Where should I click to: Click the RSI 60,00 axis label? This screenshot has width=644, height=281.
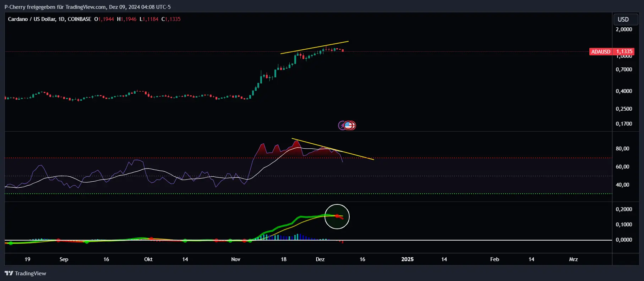point(622,167)
